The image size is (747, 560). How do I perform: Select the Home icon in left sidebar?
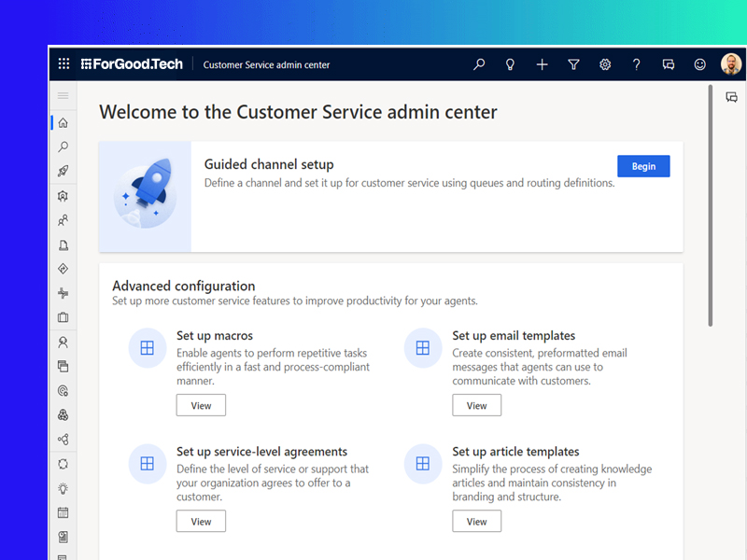[x=63, y=122]
